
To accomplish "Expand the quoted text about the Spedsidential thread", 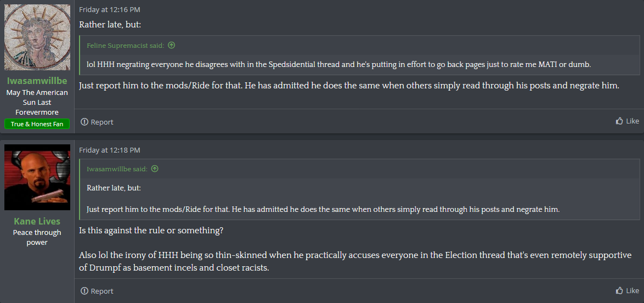I will pos(339,65).
